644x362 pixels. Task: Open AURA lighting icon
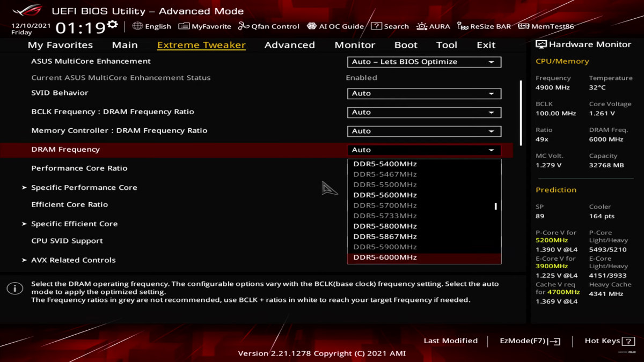pyautogui.click(x=422, y=26)
